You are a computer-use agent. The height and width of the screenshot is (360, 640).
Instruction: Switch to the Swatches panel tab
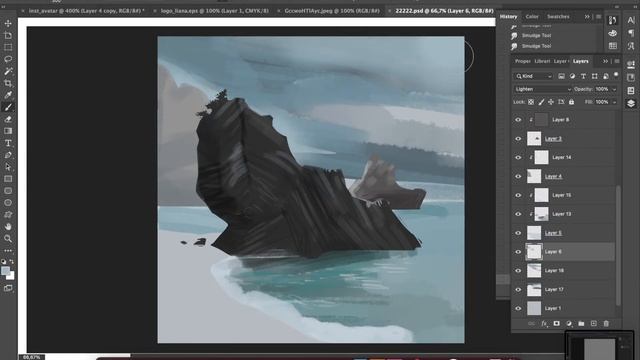pyautogui.click(x=558, y=17)
